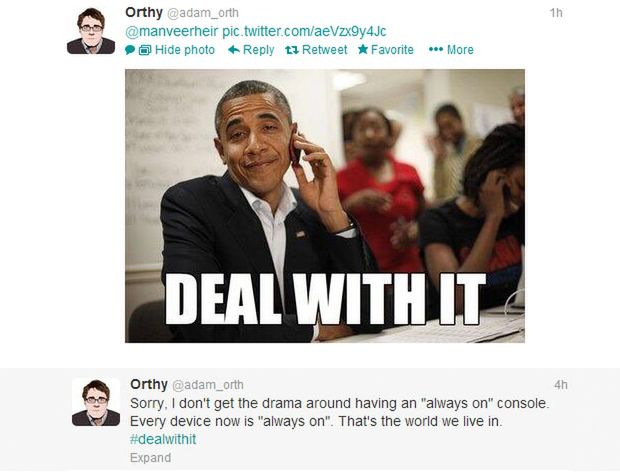Click the Retweet text button
Image resolution: width=620 pixels, height=472 pixels.
(x=324, y=50)
